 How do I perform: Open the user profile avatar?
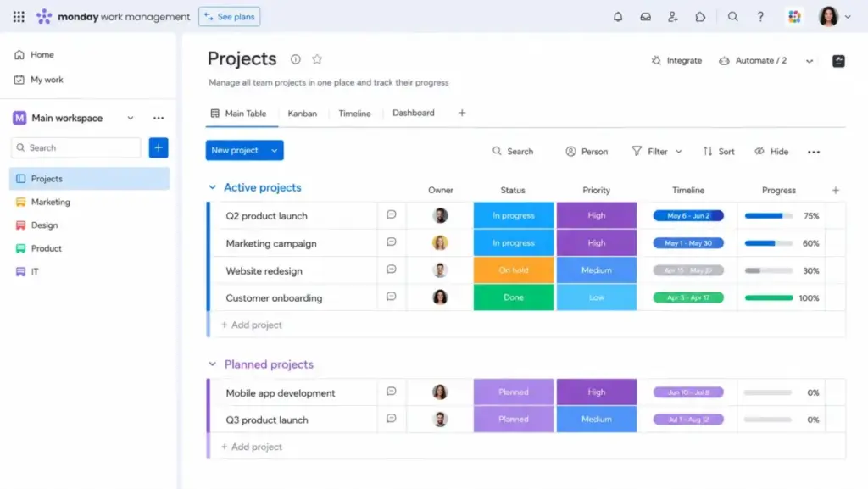pyautogui.click(x=828, y=17)
